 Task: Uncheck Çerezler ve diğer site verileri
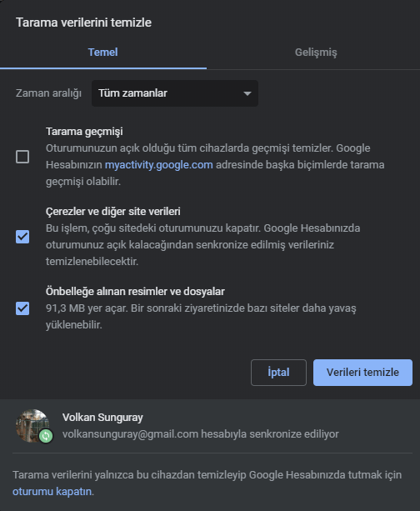click(x=22, y=237)
